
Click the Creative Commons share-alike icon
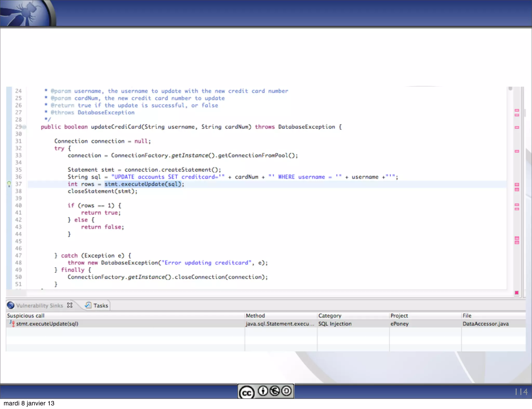click(287, 391)
